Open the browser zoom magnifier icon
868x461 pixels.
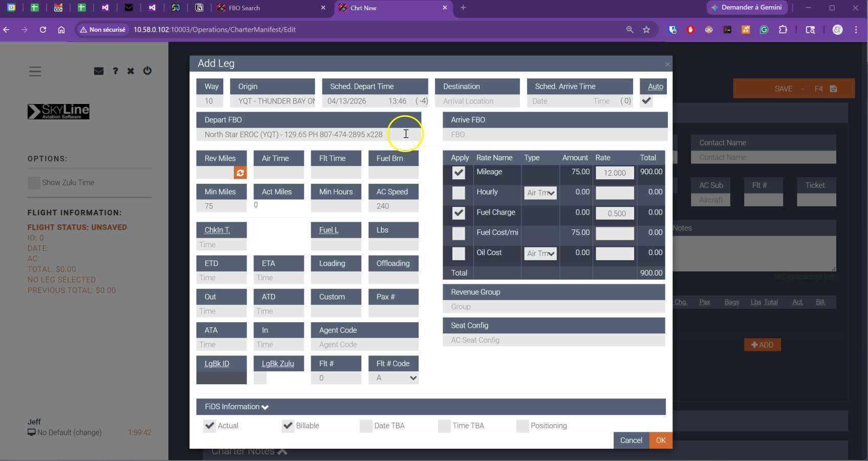630,30
